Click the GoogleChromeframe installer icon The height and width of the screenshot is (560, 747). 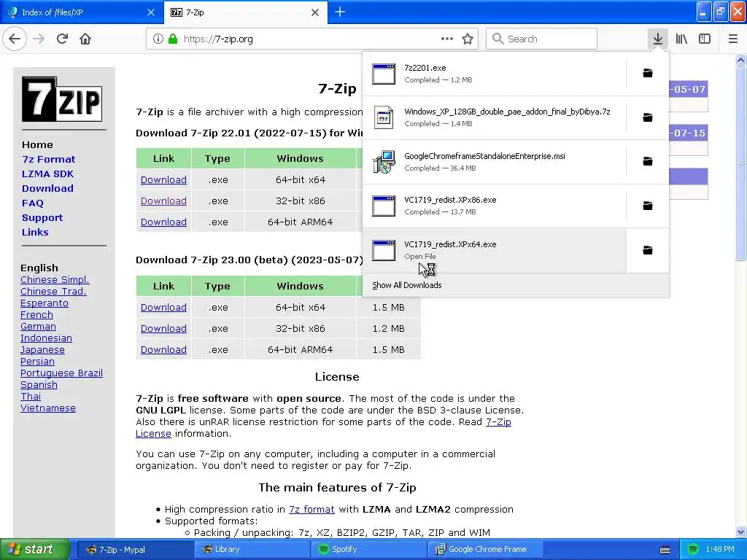point(384,161)
